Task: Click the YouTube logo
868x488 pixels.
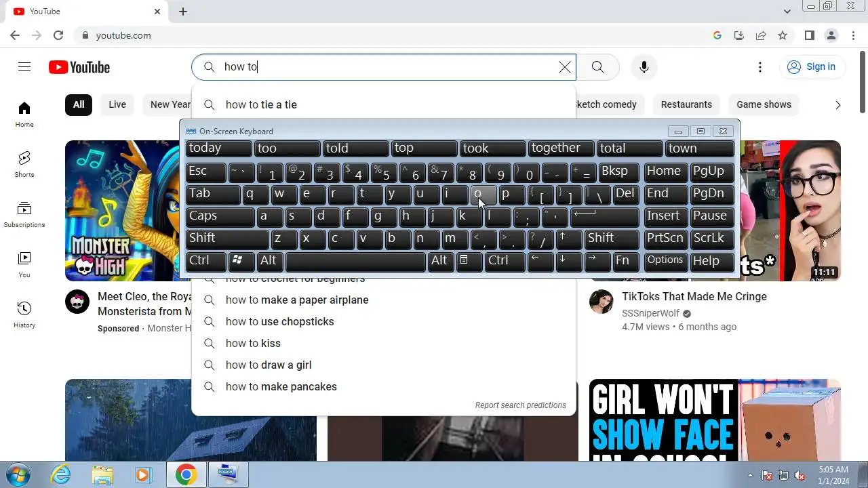Action: pos(79,67)
